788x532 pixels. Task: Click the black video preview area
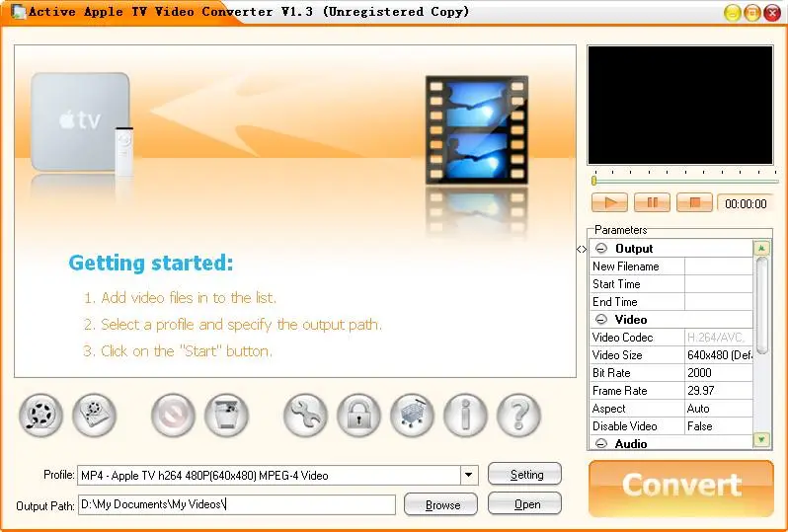[680, 105]
